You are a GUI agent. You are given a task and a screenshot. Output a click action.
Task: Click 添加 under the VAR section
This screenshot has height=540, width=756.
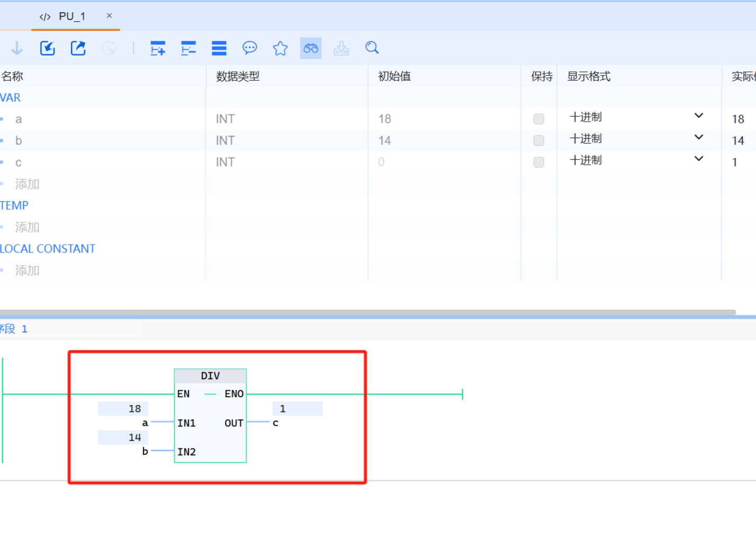coord(28,184)
